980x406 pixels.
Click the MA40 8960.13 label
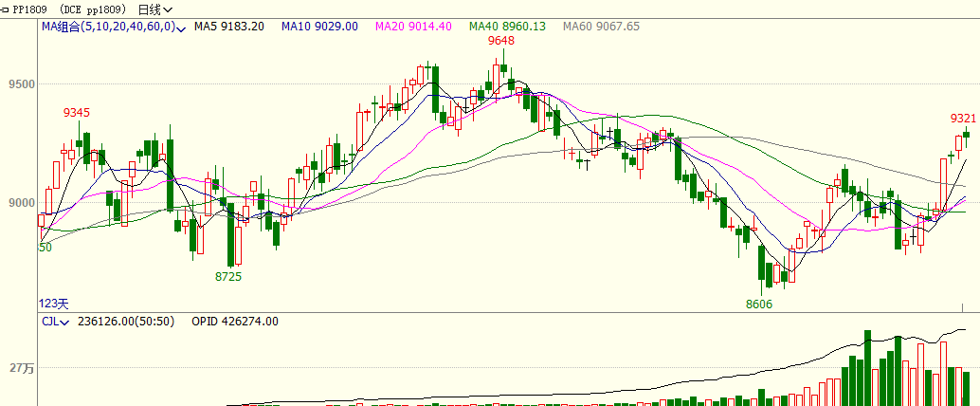507,27
